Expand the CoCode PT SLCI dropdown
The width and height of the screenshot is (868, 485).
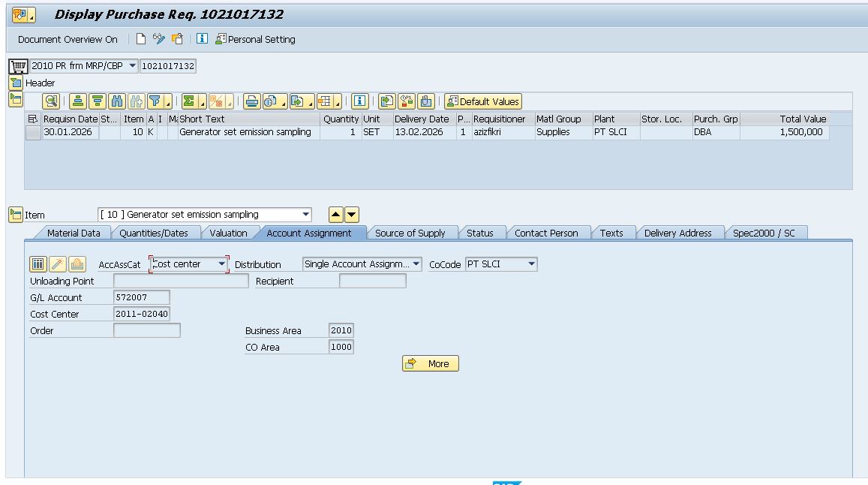(531, 264)
